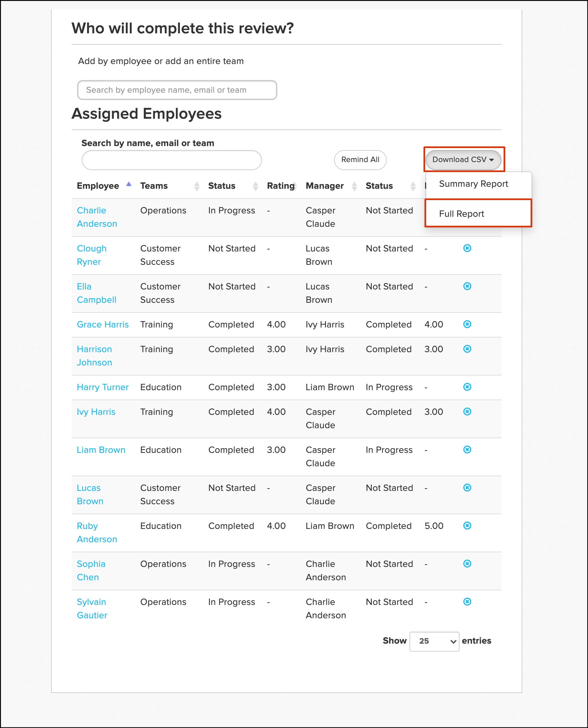This screenshot has height=728, width=588.
Task: Sort by employee Status column arrows
Action: [256, 186]
